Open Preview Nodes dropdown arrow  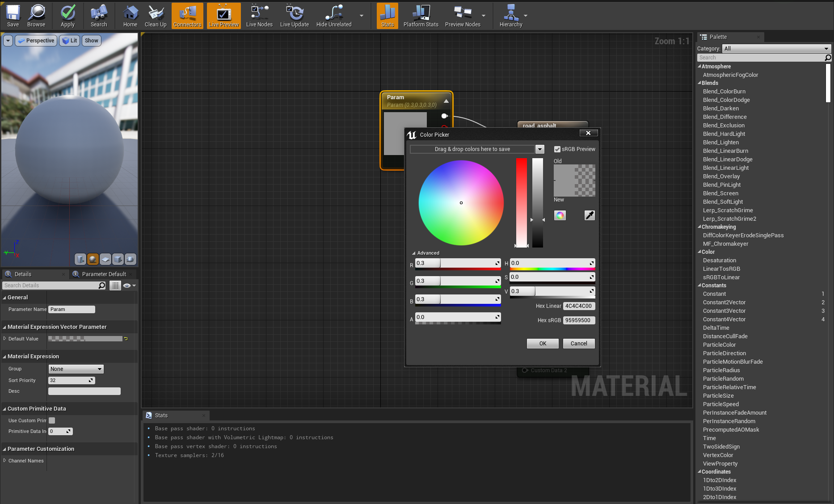coord(484,16)
